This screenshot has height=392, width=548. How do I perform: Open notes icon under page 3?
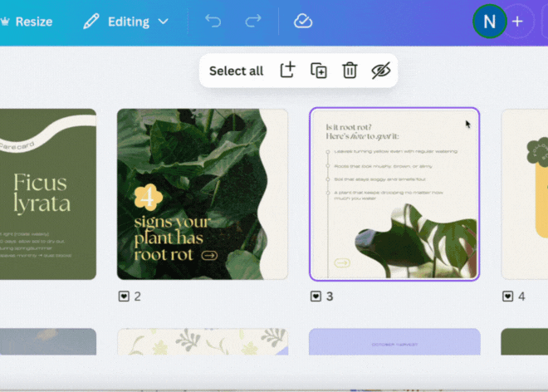(316, 296)
